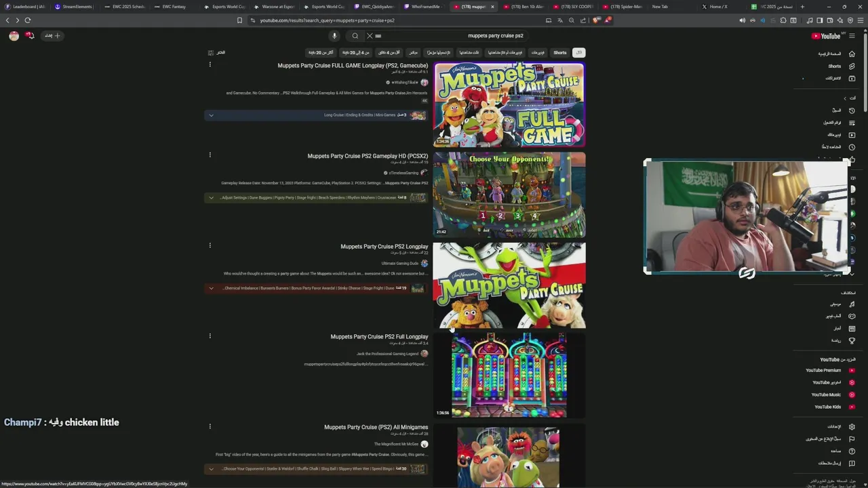Image resolution: width=868 pixels, height=488 pixels.
Task: Select the Live filter chip
Action: coord(414,52)
